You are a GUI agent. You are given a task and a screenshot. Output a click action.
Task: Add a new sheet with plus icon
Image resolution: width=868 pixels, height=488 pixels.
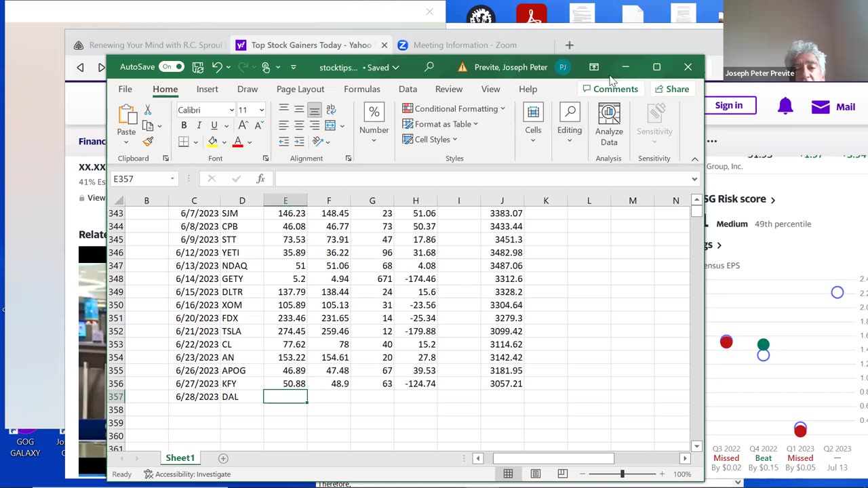(x=223, y=458)
